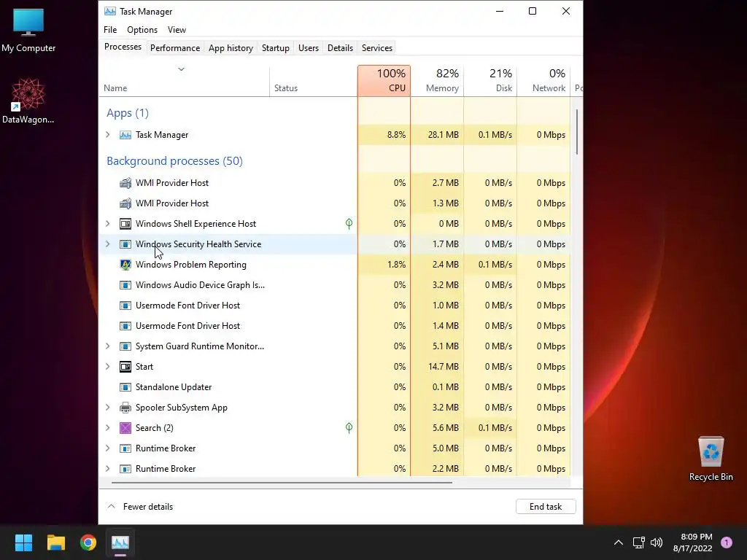Open the View menu
This screenshot has width=747, height=560.
pos(177,29)
